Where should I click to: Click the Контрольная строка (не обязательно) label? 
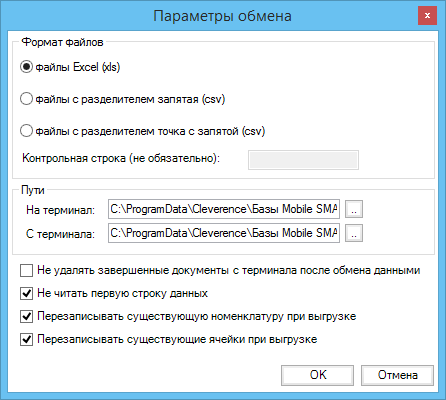coord(121,158)
